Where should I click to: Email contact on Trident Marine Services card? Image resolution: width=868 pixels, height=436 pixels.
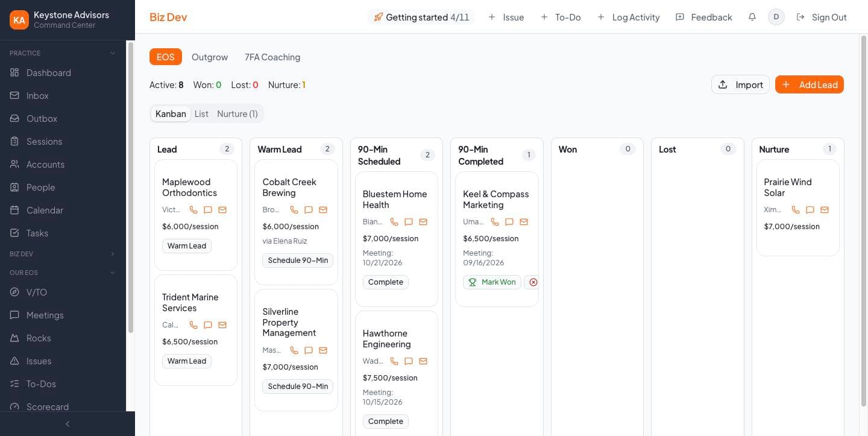coord(222,325)
